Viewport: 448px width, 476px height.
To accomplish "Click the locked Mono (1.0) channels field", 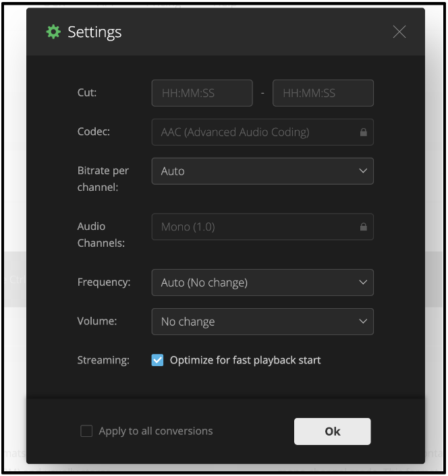I will click(x=256, y=227).
